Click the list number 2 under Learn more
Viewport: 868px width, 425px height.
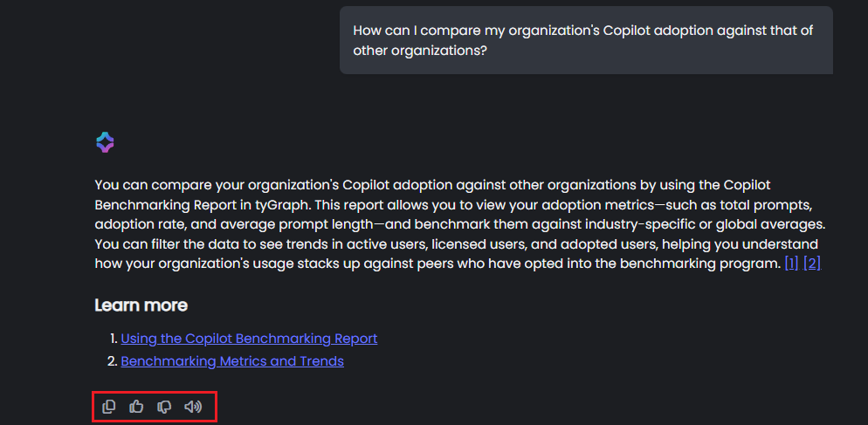pos(114,361)
